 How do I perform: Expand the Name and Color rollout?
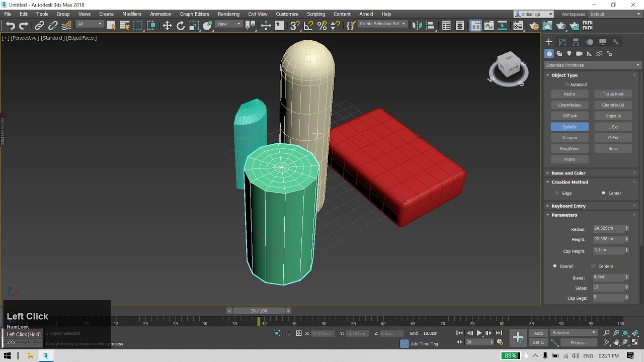[x=568, y=173]
